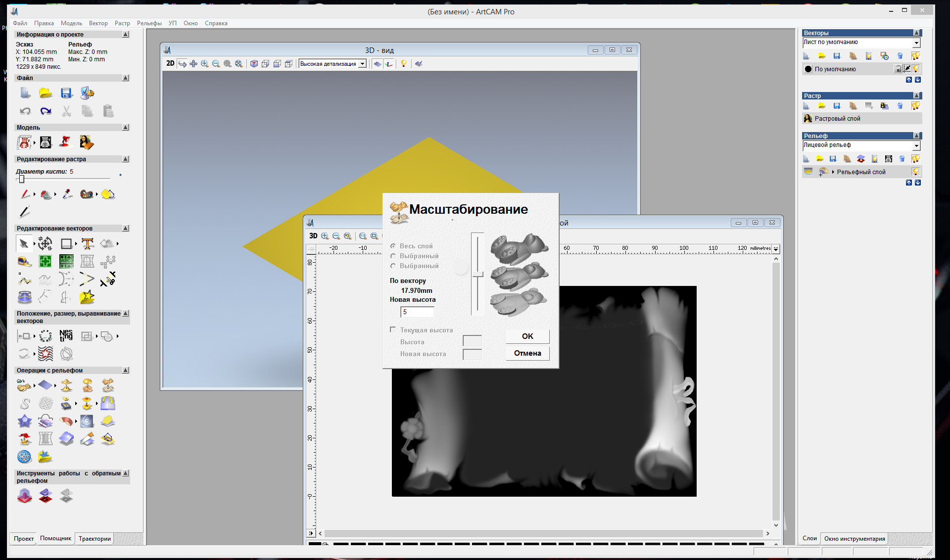
Task: Click the Отмена button
Action: pyautogui.click(x=527, y=353)
